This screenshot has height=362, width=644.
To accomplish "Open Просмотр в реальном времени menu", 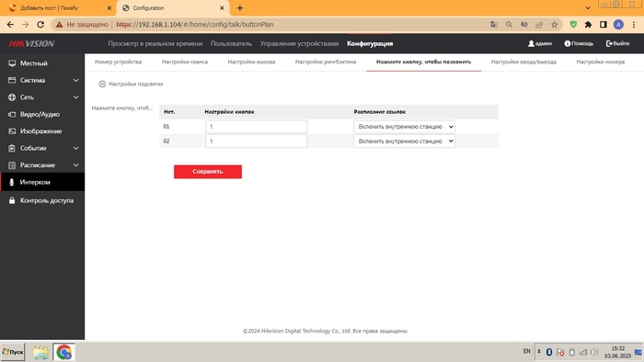I will point(155,43).
